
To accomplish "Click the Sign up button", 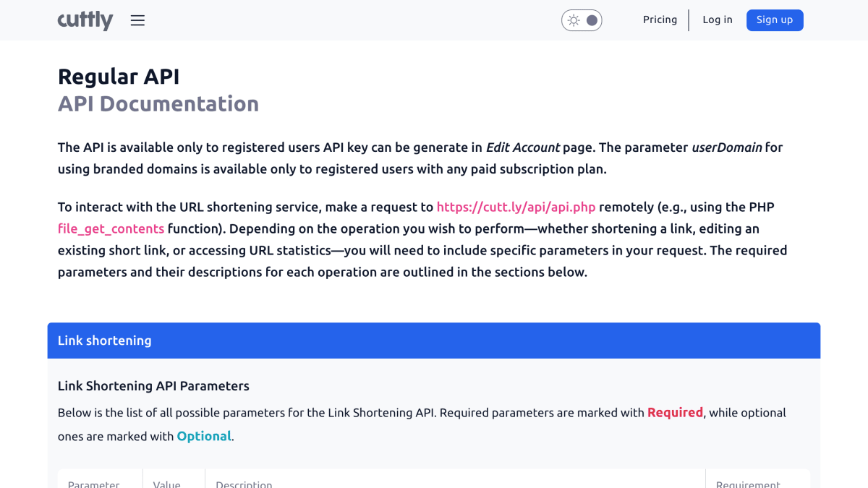I will [775, 20].
